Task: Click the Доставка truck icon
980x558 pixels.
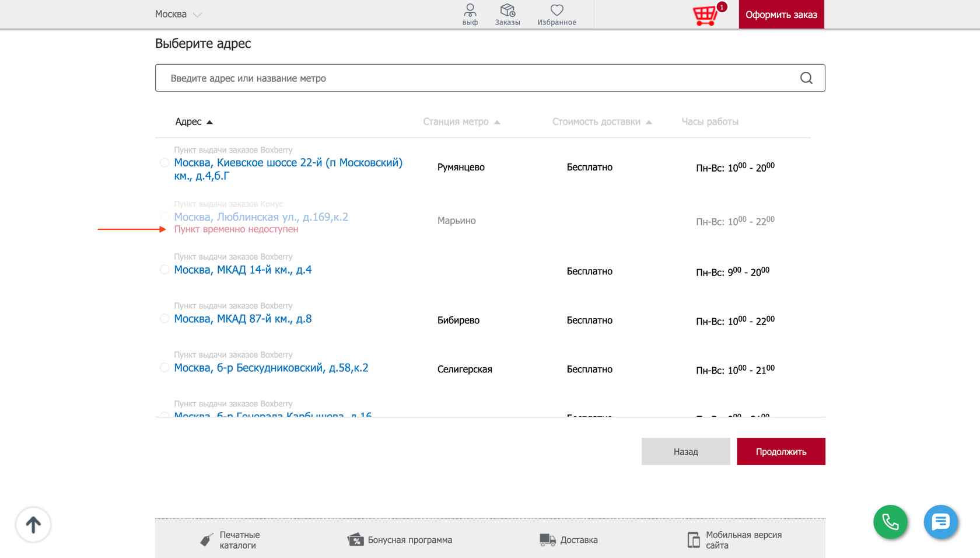Action: click(547, 540)
